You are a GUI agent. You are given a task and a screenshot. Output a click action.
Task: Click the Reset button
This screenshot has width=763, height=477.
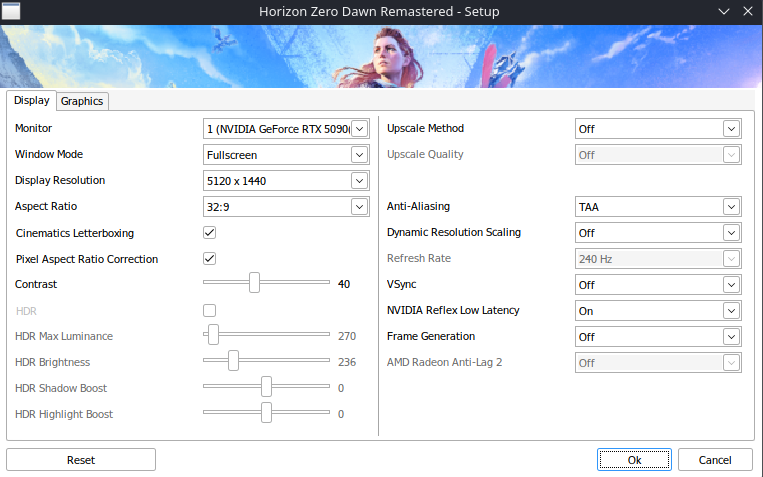81,460
